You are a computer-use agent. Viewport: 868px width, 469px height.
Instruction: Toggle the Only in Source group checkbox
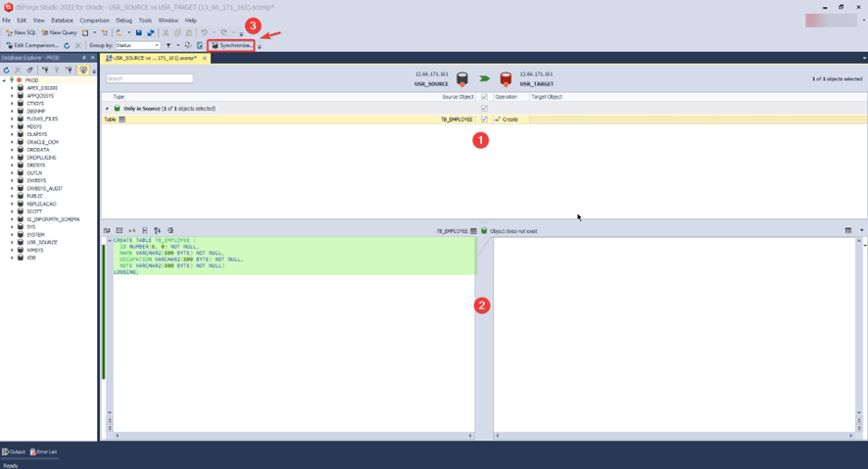point(484,109)
